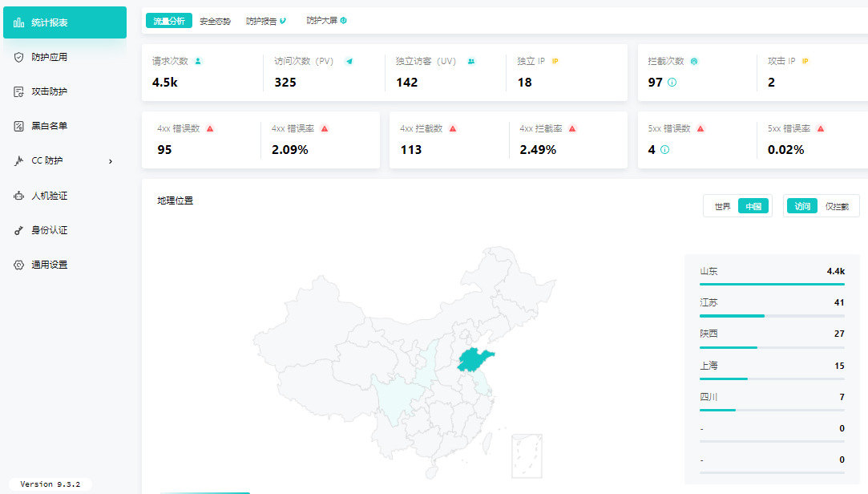Click South China Sea inset box
The image size is (868, 494).
pyautogui.click(x=527, y=456)
